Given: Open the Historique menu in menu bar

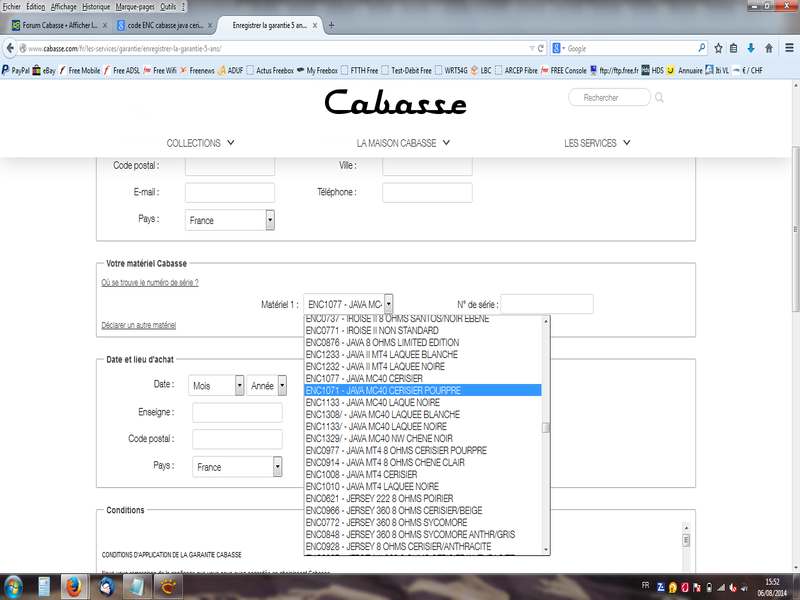Looking at the screenshot, I should [96, 6].
